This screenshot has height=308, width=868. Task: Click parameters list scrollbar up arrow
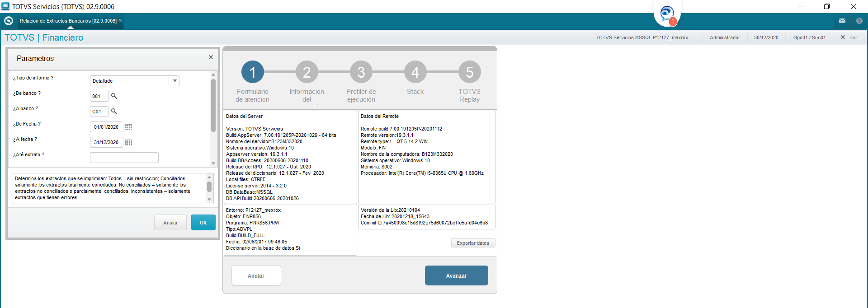(x=213, y=75)
